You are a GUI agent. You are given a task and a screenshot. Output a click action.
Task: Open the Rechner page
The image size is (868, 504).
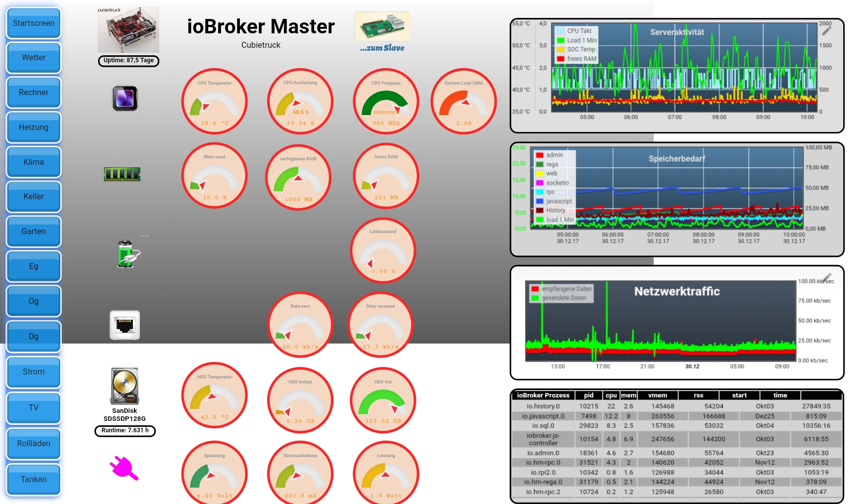(x=33, y=93)
